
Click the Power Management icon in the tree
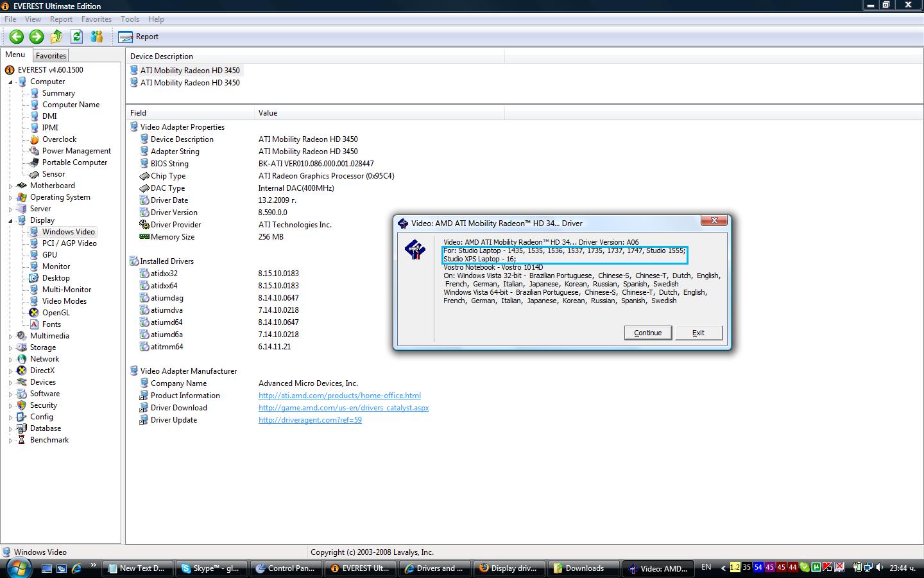coord(35,151)
